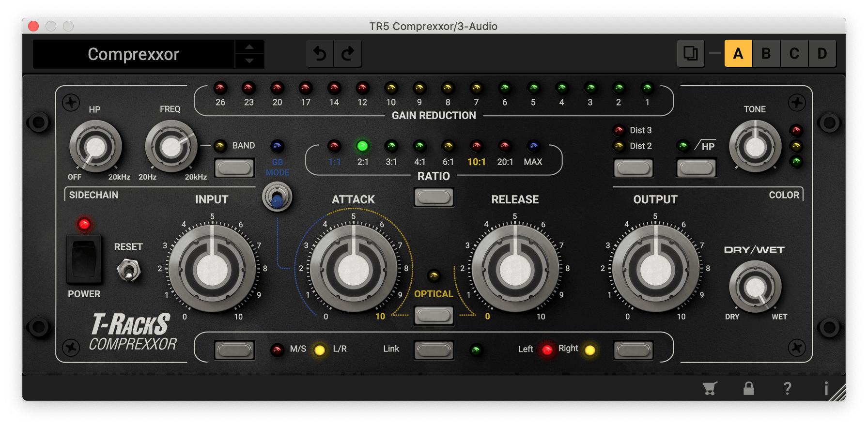The image size is (868, 427).
Task: Click the 1 dB gain reduction LED
Action: coord(647,88)
